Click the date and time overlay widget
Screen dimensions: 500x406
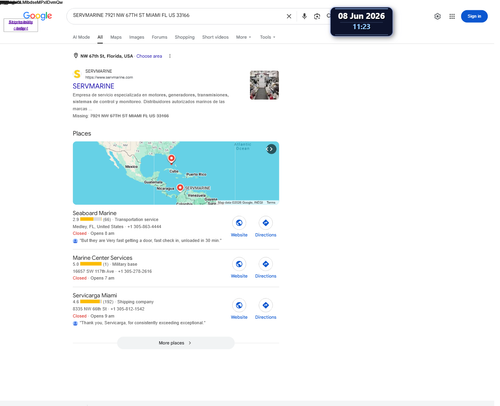361,21
